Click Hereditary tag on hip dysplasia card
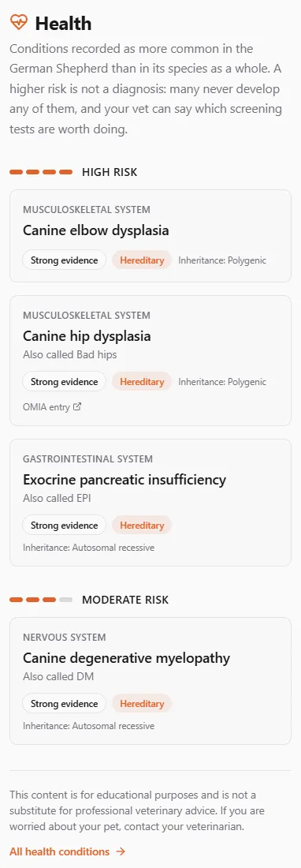301x868 pixels. click(x=142, y=381)
